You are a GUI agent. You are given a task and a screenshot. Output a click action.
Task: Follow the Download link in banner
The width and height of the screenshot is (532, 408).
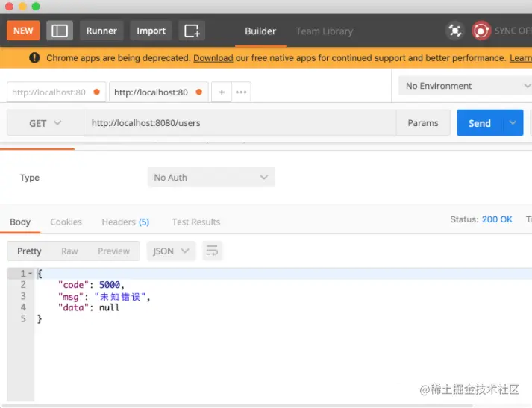coord(213,58)
